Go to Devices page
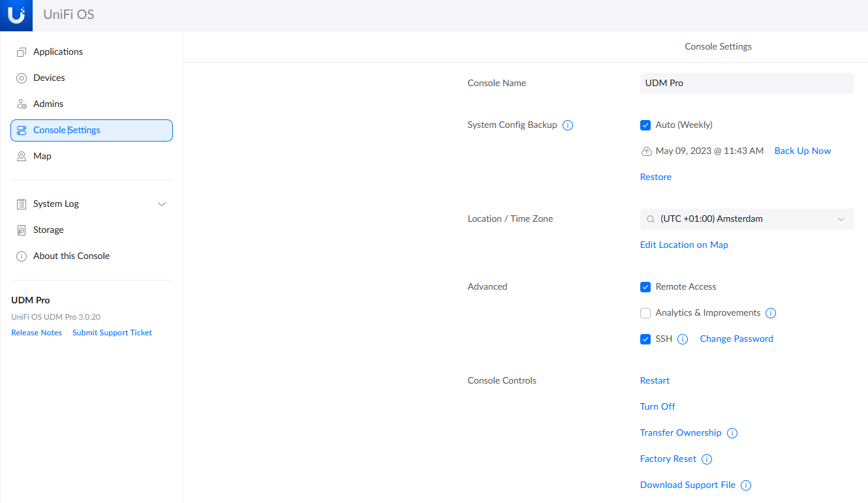 pyautogui.click(x=91, y=78)
